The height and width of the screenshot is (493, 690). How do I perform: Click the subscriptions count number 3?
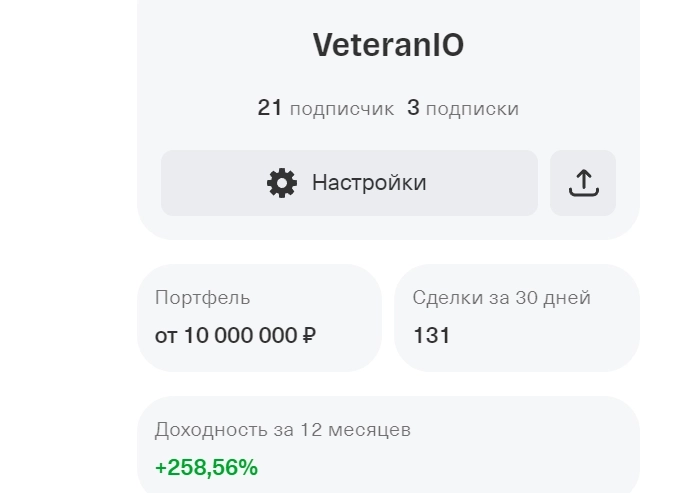click(x=413, y=108)
